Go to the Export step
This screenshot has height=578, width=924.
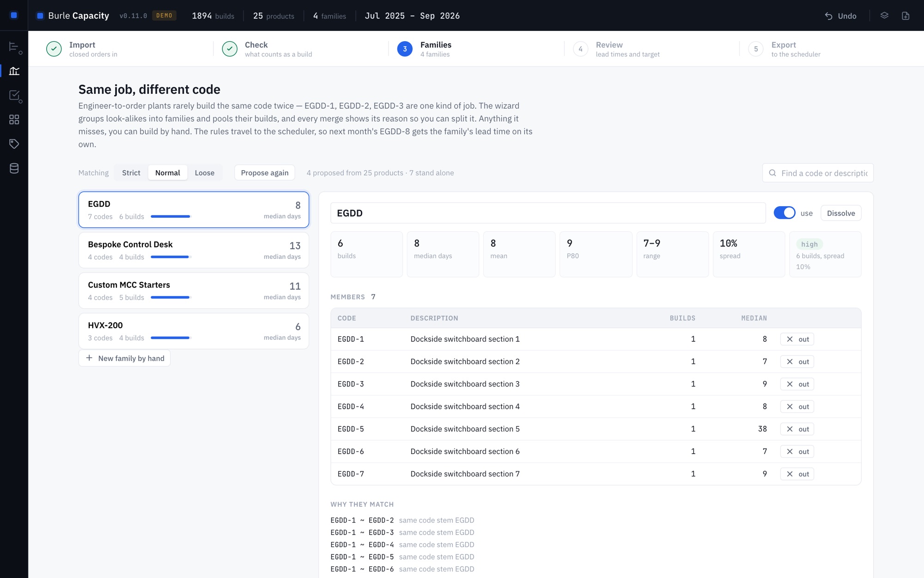784,49
